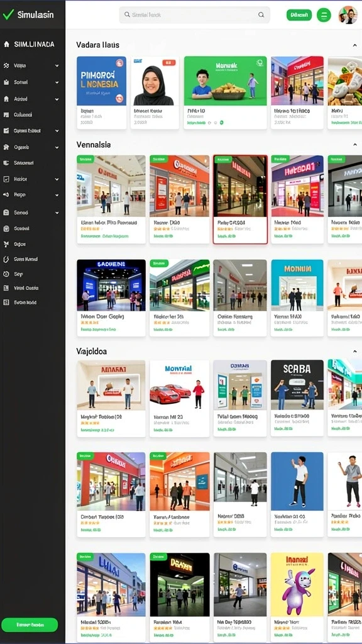362x644 pixels.
Task: Click the home icon beside SIMULINADA
Action: pyautogui.click(x=6, y=45)
